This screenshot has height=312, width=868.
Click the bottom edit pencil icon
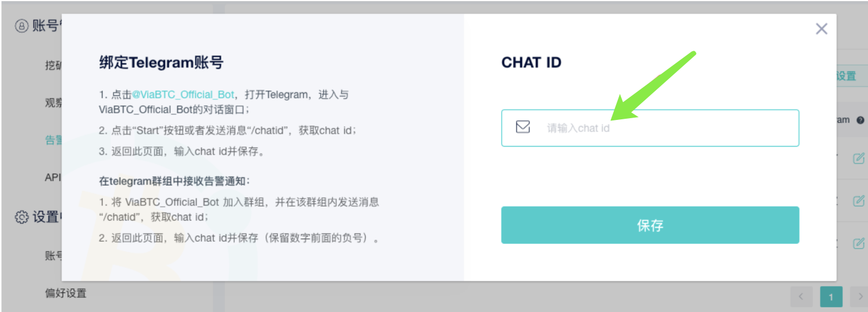[x=858, y=243]
